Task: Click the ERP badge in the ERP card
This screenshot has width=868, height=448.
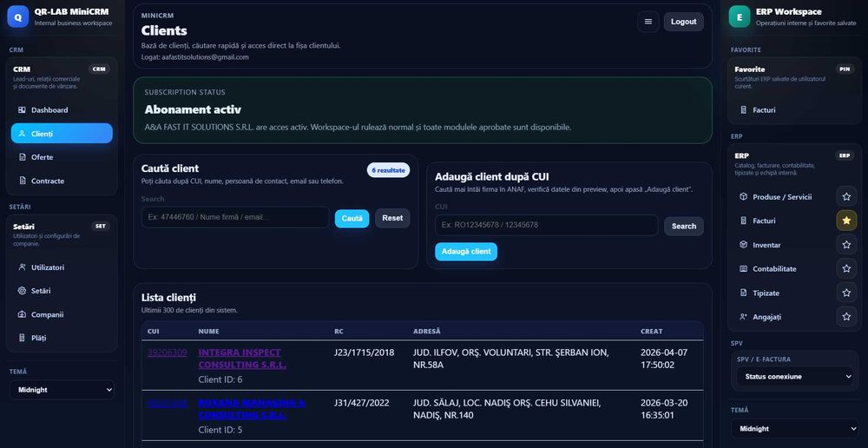Action: click(x=845, y=155)
